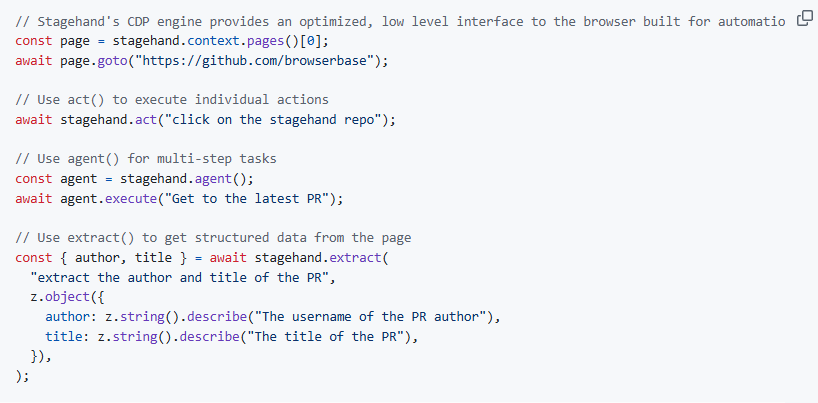Copy the code block with the copy icon
This screenshot has width=818, height=403.
(804, 20)
